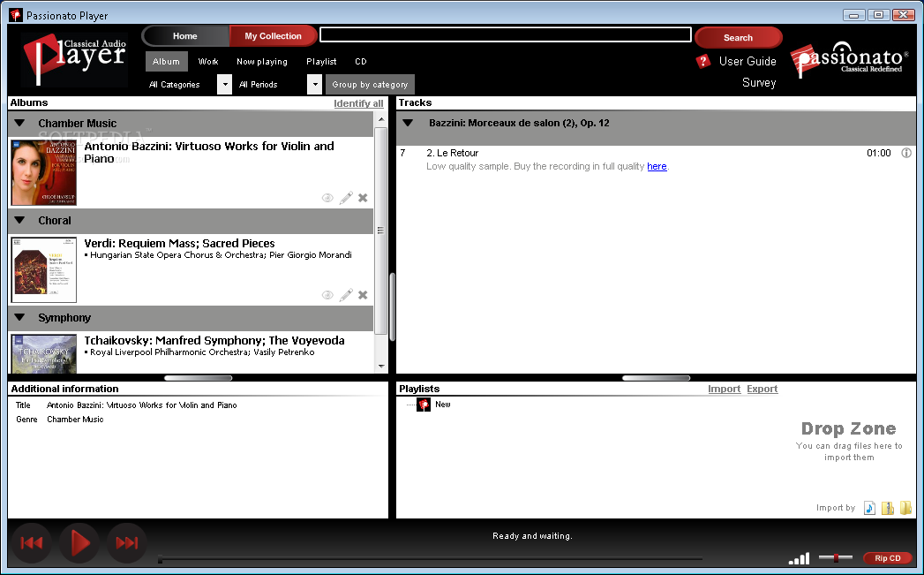
Task: Delete the Antonio Bazzini album
Action: 363,198
